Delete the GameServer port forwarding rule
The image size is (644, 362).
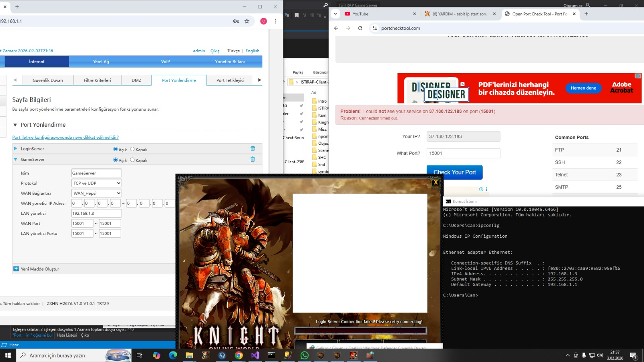[x=253, y=159]
